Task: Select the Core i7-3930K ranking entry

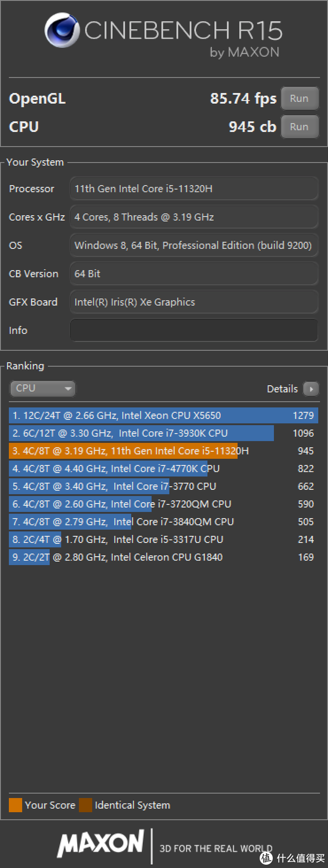Action: click(163, 433)
